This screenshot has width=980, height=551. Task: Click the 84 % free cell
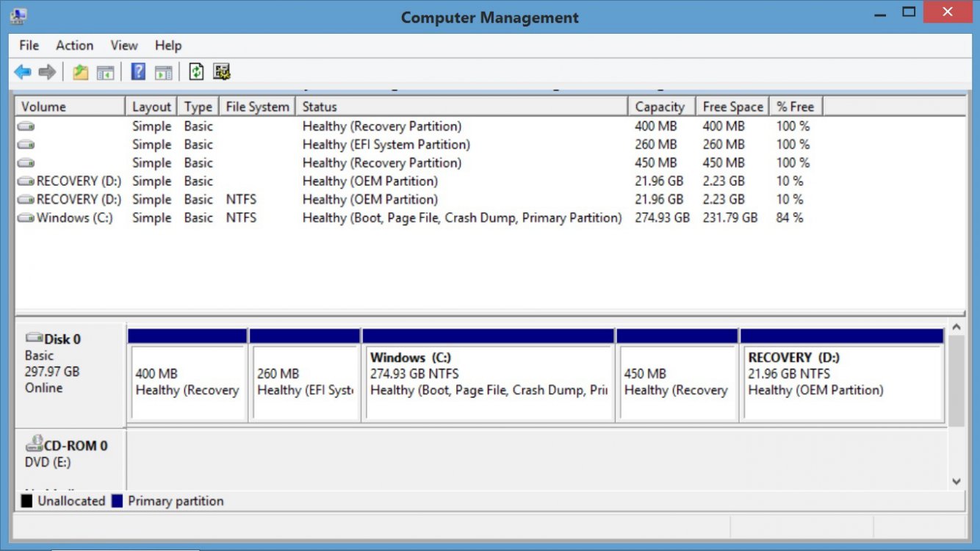[x=790, y=218]
